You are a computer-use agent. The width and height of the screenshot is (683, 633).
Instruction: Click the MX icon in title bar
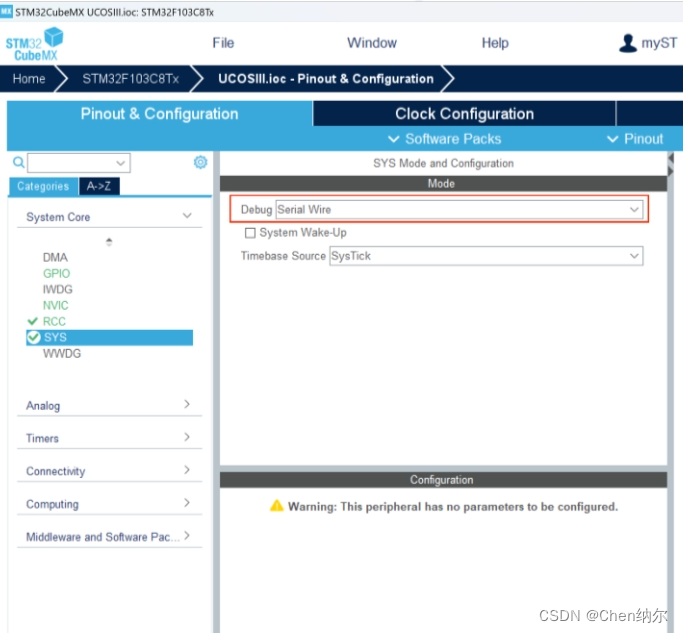click(x=6, y=11)
